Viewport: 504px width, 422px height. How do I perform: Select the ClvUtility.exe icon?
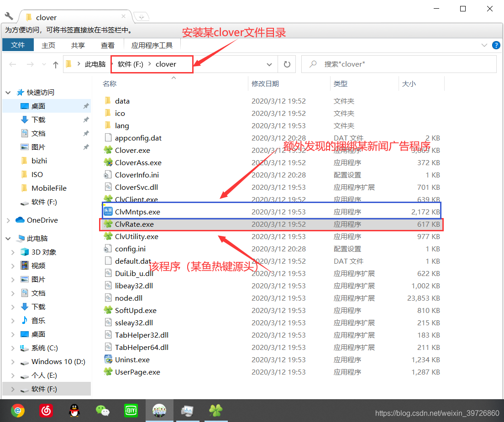click(x=108, y=236)
